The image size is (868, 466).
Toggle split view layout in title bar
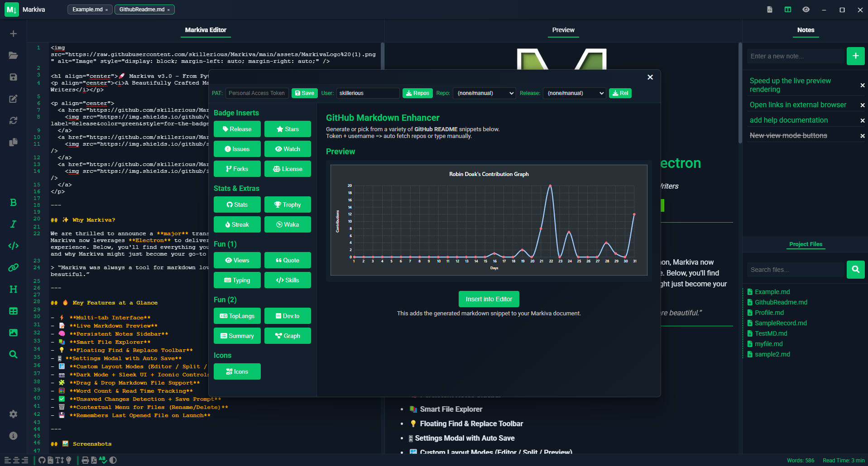tap(788, 10)
